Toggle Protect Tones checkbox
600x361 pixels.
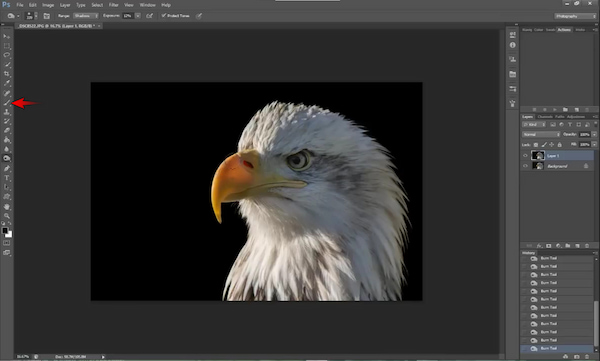(x=164, y=16)
